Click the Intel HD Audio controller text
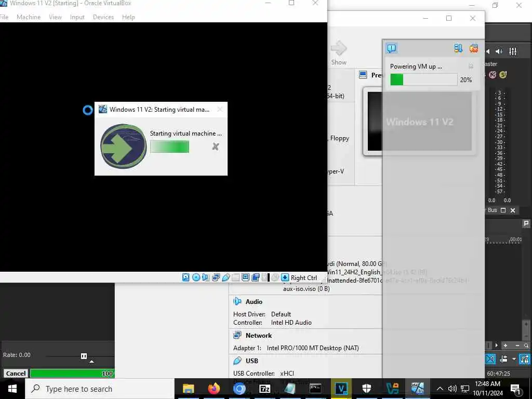532x399 pixels. [291, 322]
